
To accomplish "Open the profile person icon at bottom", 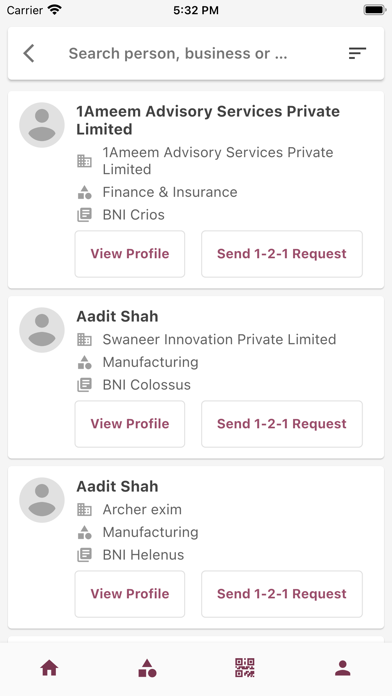I will (x=343, y=668).
